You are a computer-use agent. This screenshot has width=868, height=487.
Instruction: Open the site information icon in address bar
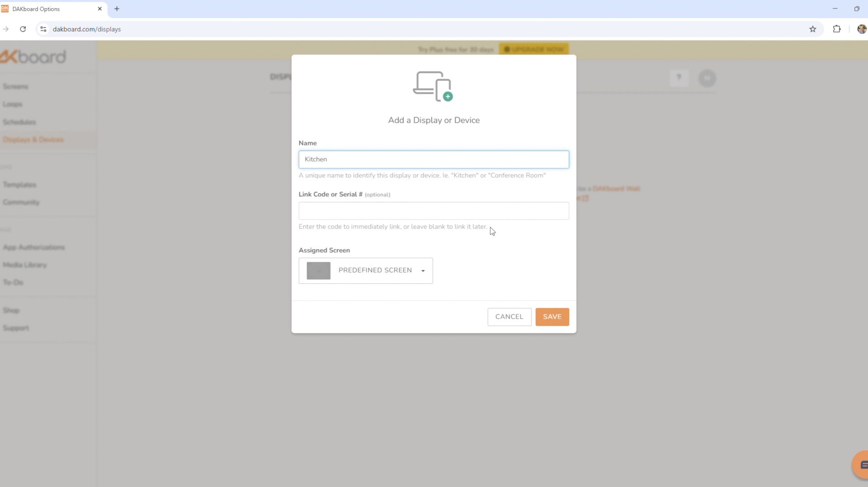(43, 29)
